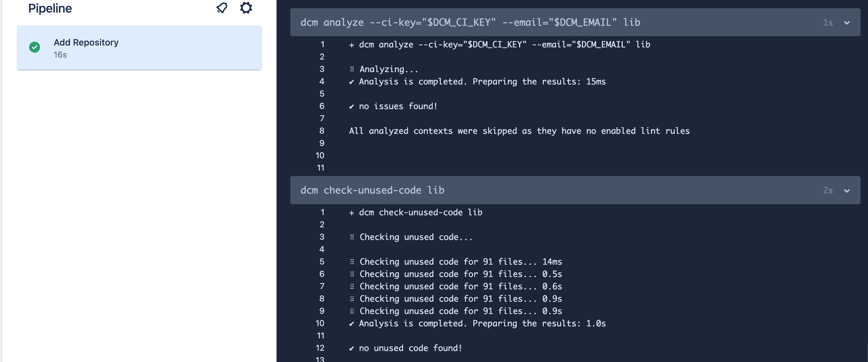
Task: Click the pipeline rocket/deploy icon
Action: point(222,8)
